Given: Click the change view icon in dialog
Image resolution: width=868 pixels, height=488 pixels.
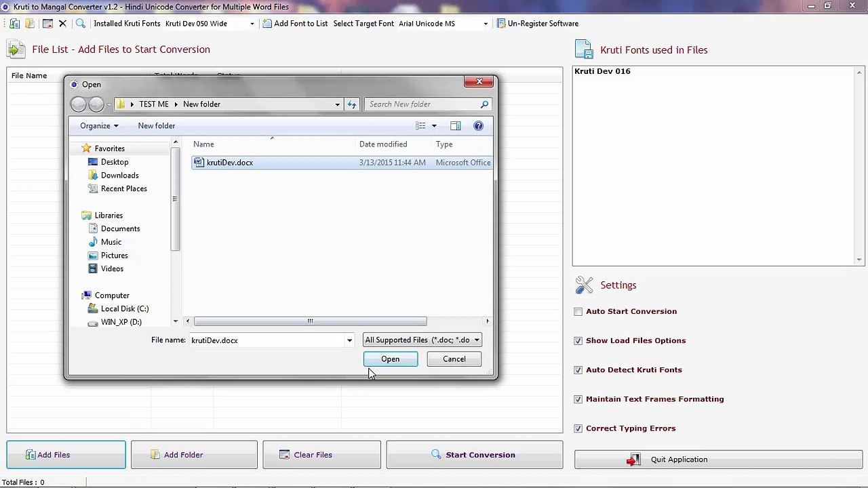Looking at the screenshot, I should pyautogui.click(x=420, y=125).
